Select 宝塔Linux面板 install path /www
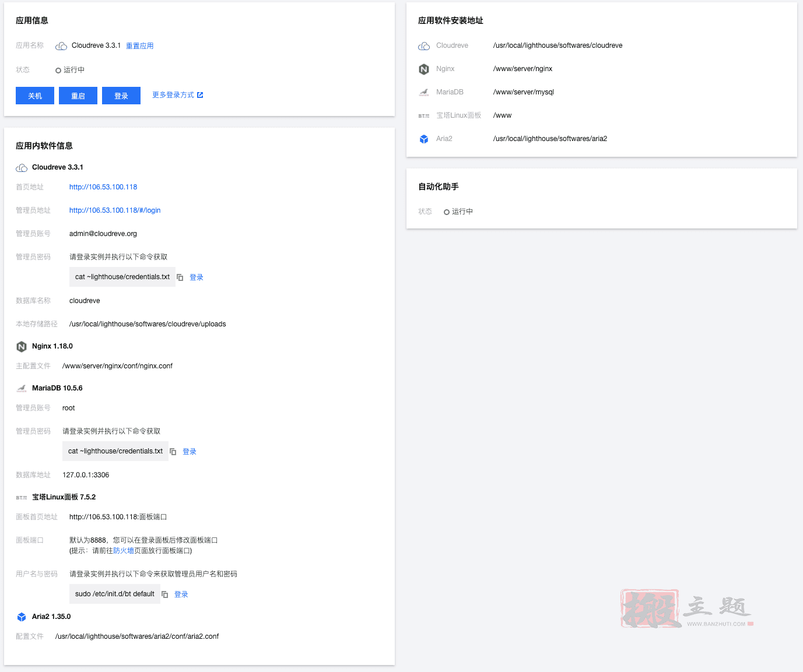Screen dimensions: 803x672 [x=503, y=115]
